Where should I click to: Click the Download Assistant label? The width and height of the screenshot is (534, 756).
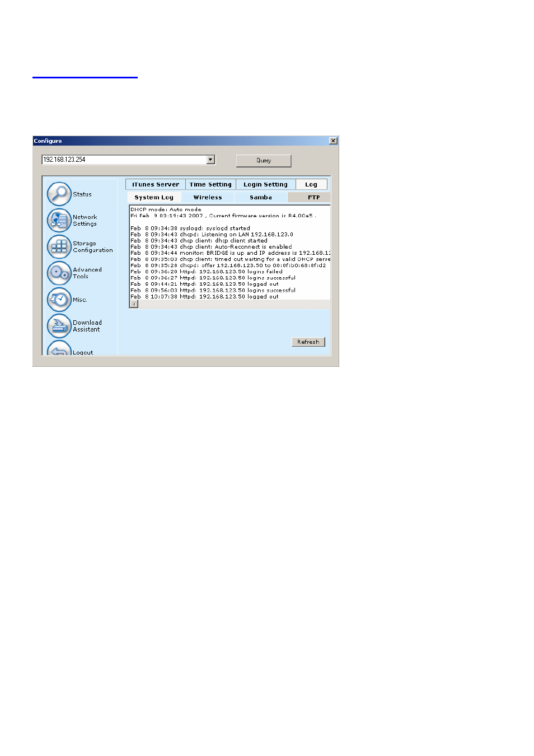tap(87, 326)
